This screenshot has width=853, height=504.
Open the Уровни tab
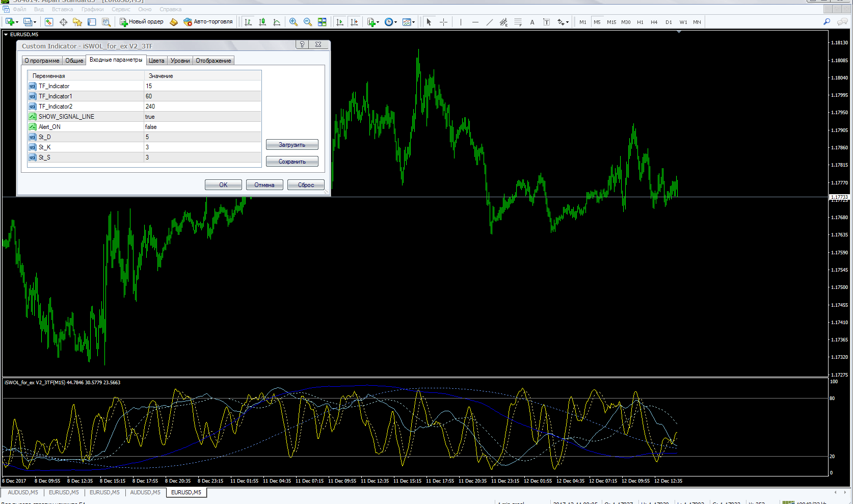coord(180,61)
